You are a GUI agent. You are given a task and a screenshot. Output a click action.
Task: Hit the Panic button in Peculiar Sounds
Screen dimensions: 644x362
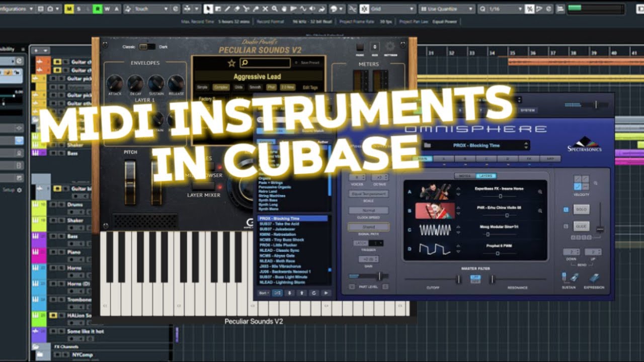[x=360, y=47]
